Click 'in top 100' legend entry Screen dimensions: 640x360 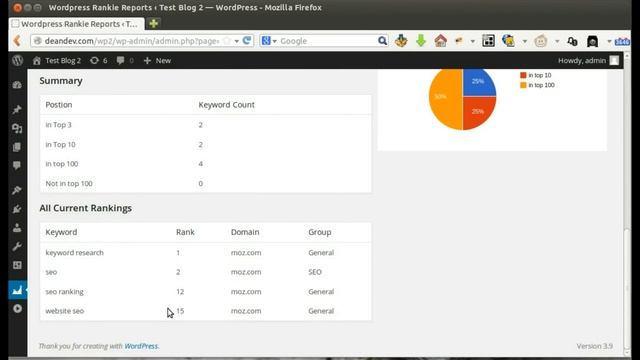pyautogui.click(x=537, y=85)
